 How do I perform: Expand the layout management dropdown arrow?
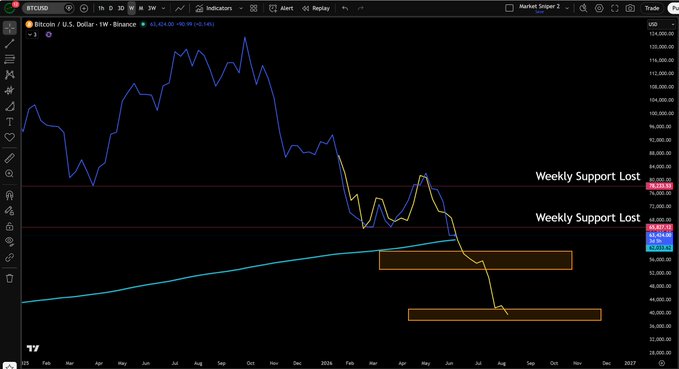[x=567, y=8]
